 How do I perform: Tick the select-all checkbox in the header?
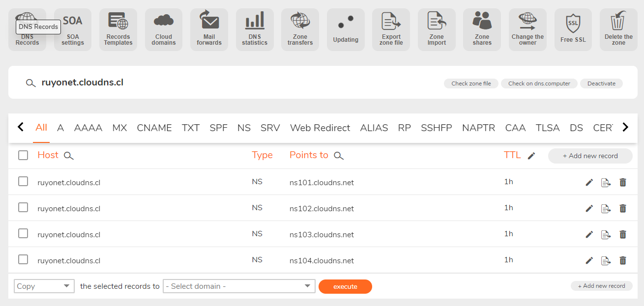click(x=23, y=155)
